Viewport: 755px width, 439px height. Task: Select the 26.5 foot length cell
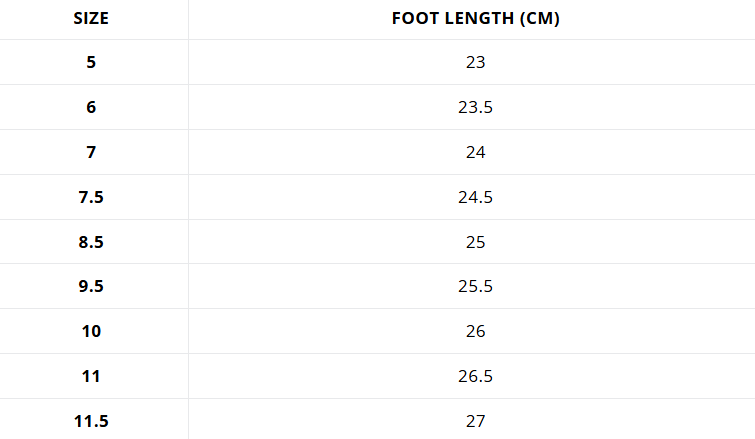coord(475,376)
